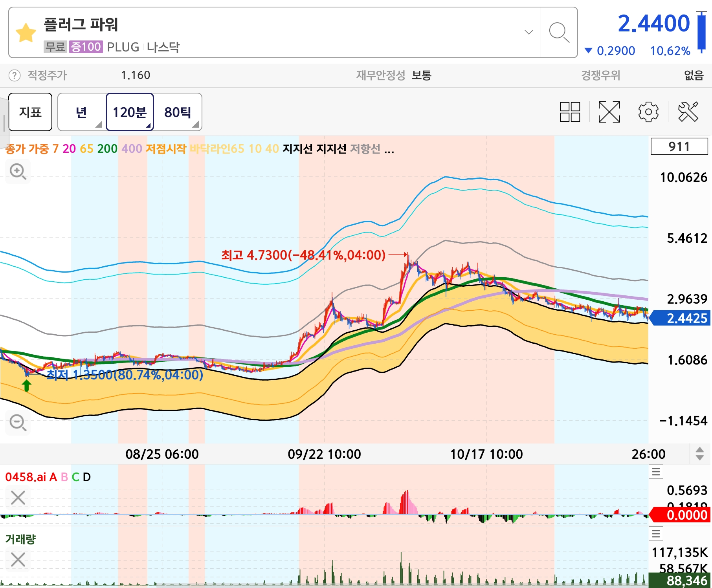
Task: Click the blue candlestick icon beside the price
Action: [x=701, y=32]
